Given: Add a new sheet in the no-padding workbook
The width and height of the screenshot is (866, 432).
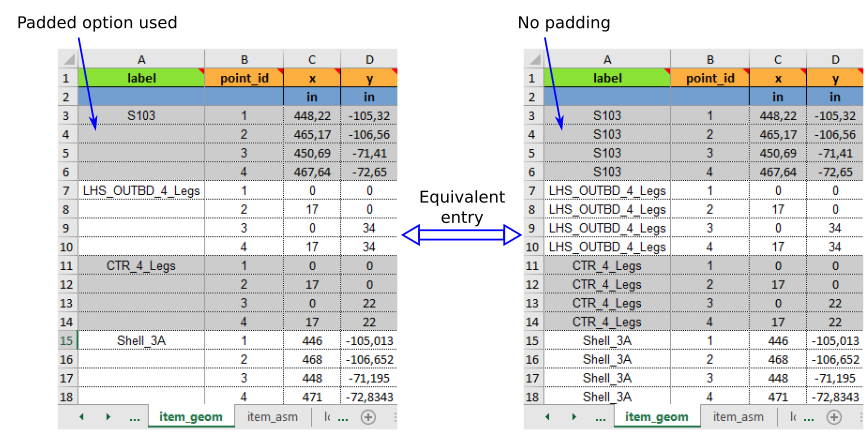Looking at the screenshot, I should (834, 417).
